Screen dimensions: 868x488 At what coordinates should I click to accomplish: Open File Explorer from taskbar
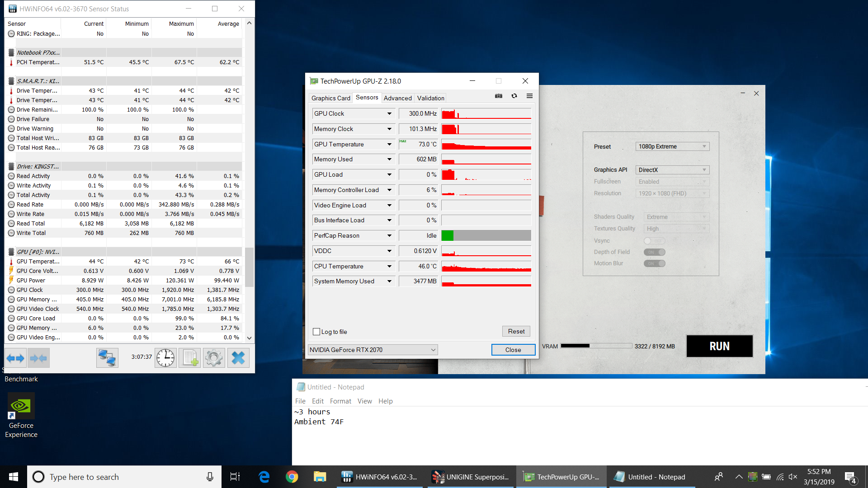coord(320,477)
